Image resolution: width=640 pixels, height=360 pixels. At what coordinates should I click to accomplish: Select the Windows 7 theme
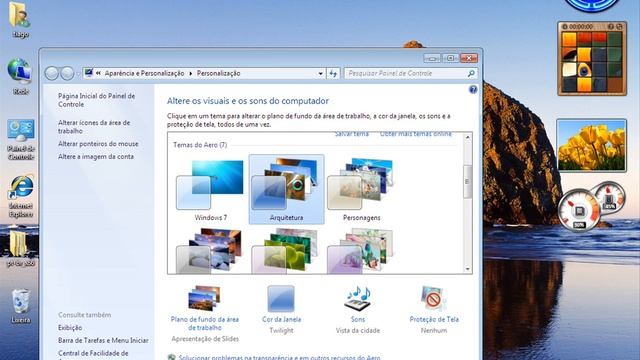tap(211, 190)
